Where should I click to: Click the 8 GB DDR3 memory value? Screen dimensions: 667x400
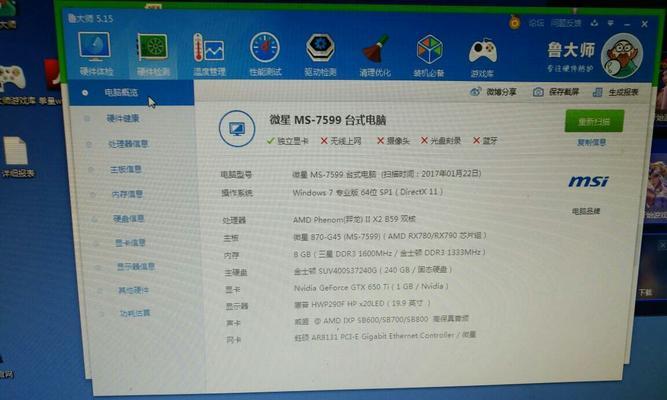tap(389, 253)
